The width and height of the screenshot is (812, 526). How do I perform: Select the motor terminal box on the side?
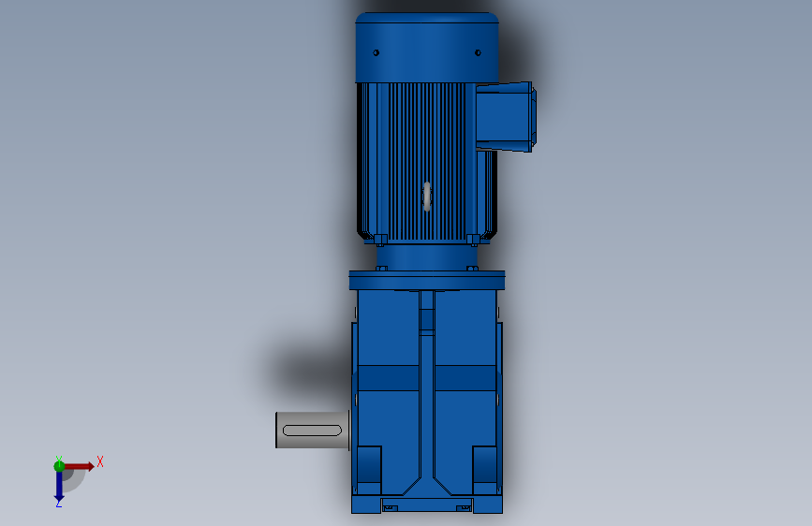click(506, 117)
